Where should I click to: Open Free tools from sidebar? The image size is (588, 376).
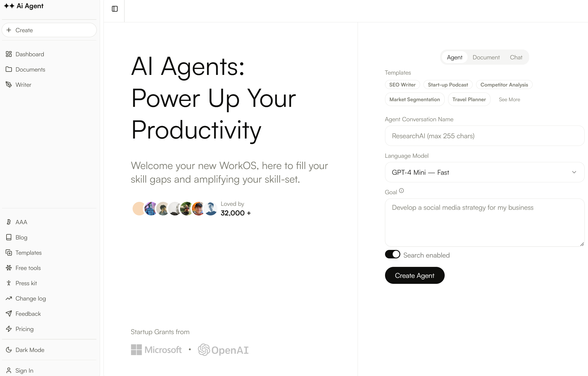[28, 267]
